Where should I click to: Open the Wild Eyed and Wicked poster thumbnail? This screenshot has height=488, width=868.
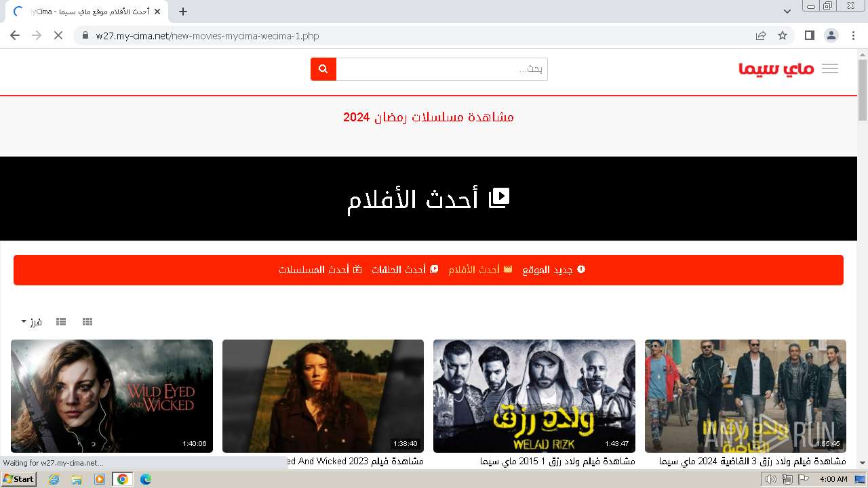tap(112, 396)
